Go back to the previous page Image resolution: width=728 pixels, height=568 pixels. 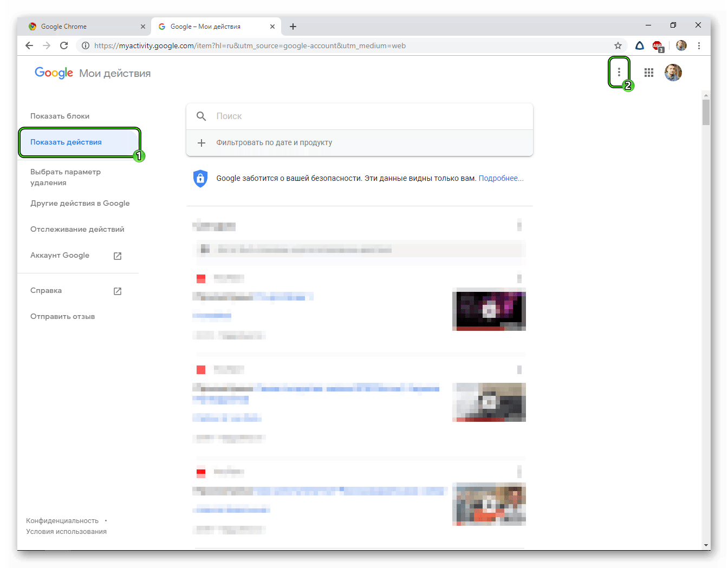(29, 45)
